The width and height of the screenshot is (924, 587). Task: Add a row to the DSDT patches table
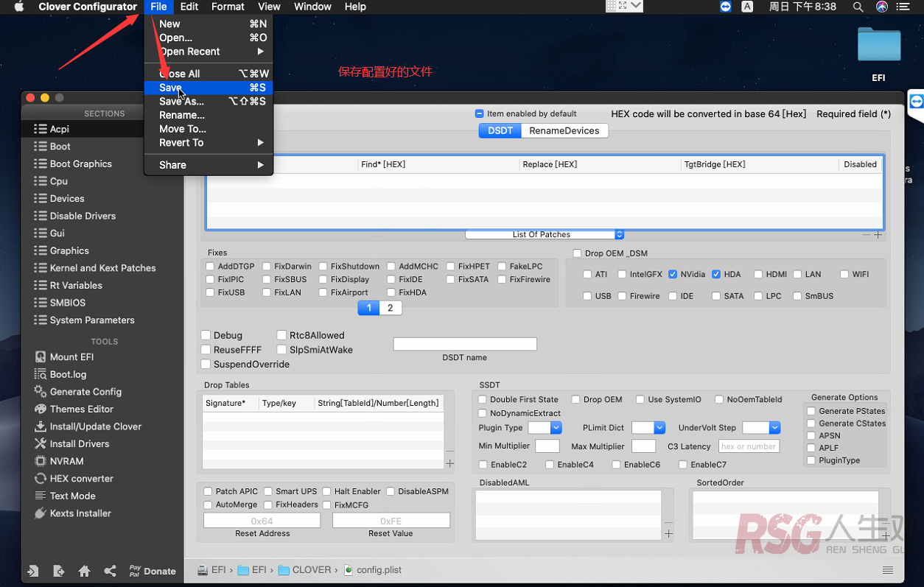pyautogui.click(x=878, y=235)
